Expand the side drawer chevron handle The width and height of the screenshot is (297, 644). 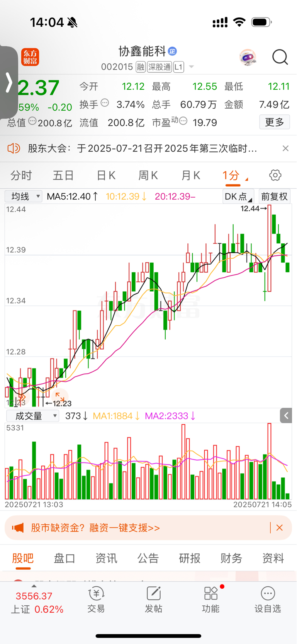pos(9,82)
